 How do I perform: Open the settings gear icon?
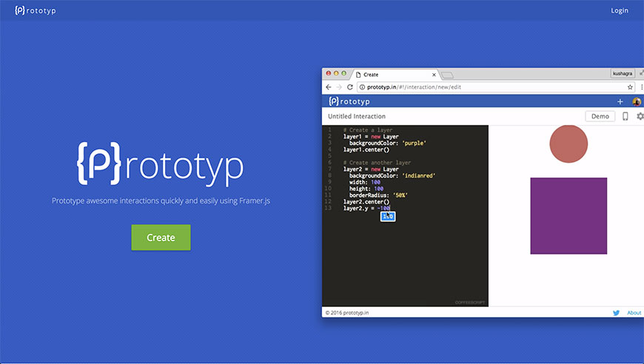(640, 117)
